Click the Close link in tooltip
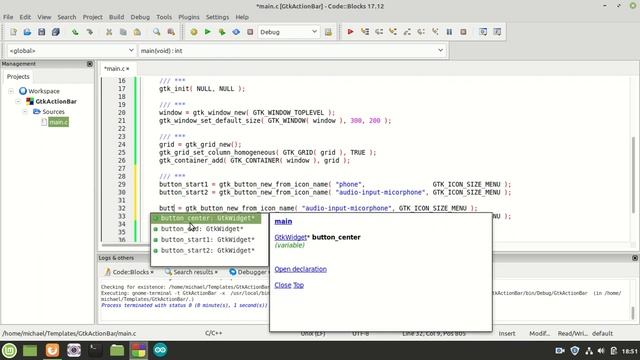This screenshot has height=360, width=640. pyautogui.click(x=283, y=285)
